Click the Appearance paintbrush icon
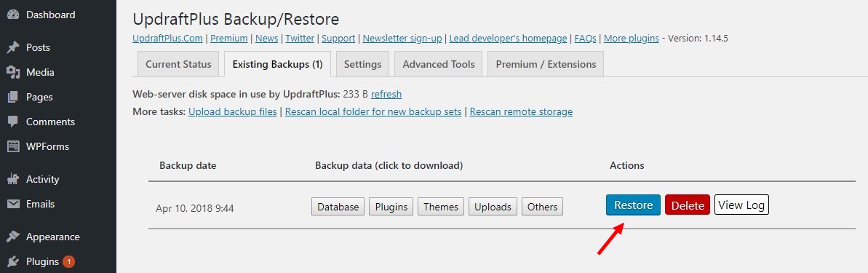Screen dimensions: 868x273 (x=12, y=237)
